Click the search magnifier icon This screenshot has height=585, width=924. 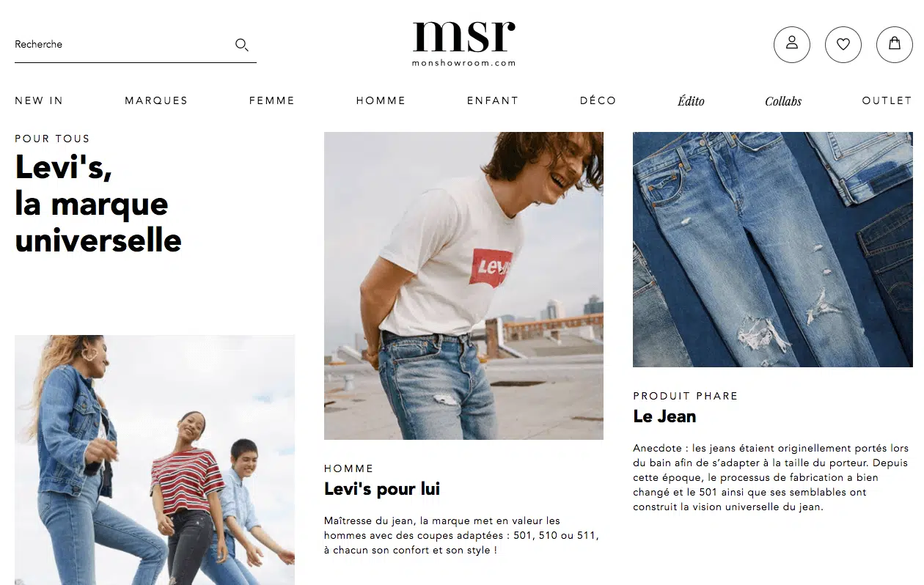click(x=242, y=45)
